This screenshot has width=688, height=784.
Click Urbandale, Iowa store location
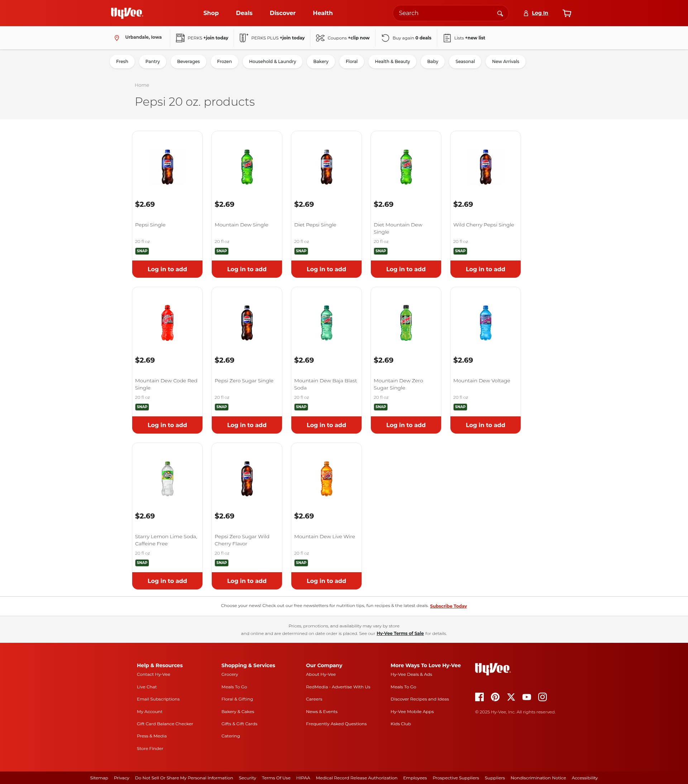(143, 37)
